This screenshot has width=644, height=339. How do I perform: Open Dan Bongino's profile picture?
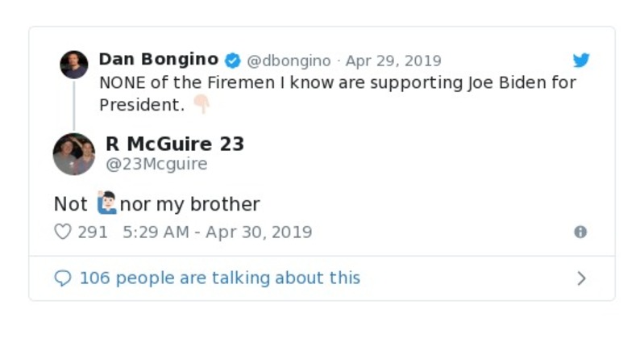click(x=74, y=65)
